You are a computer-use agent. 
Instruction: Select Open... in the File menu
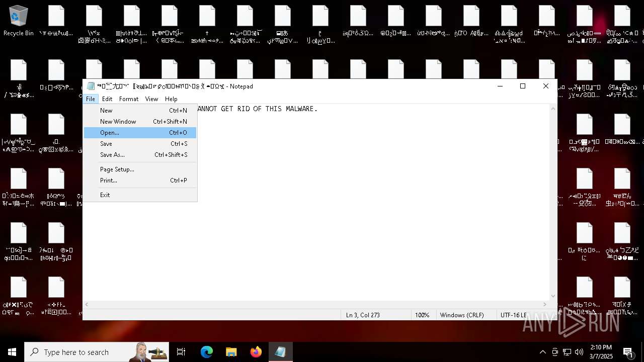click(140, 133)
